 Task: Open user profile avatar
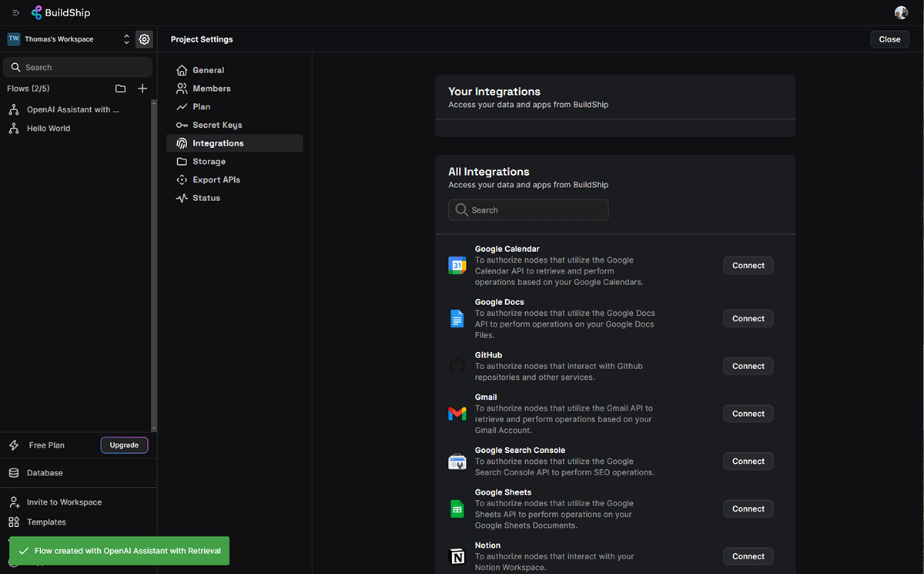[901, 12]
